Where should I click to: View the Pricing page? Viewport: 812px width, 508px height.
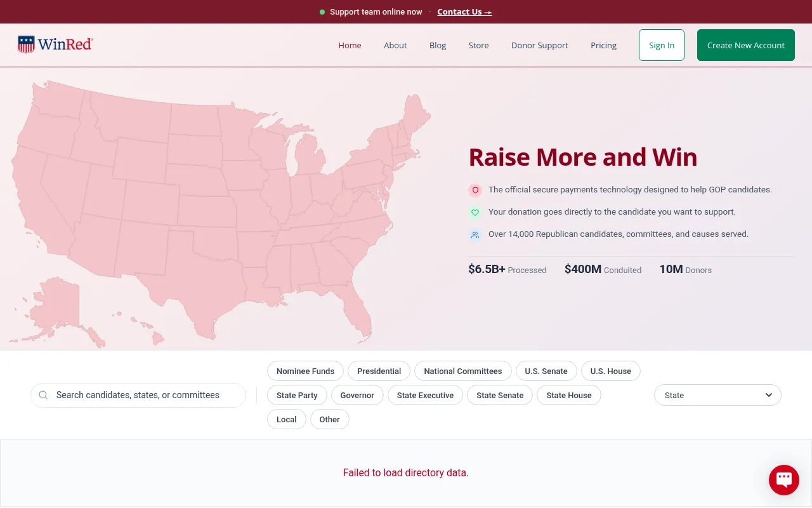[603, 45]
